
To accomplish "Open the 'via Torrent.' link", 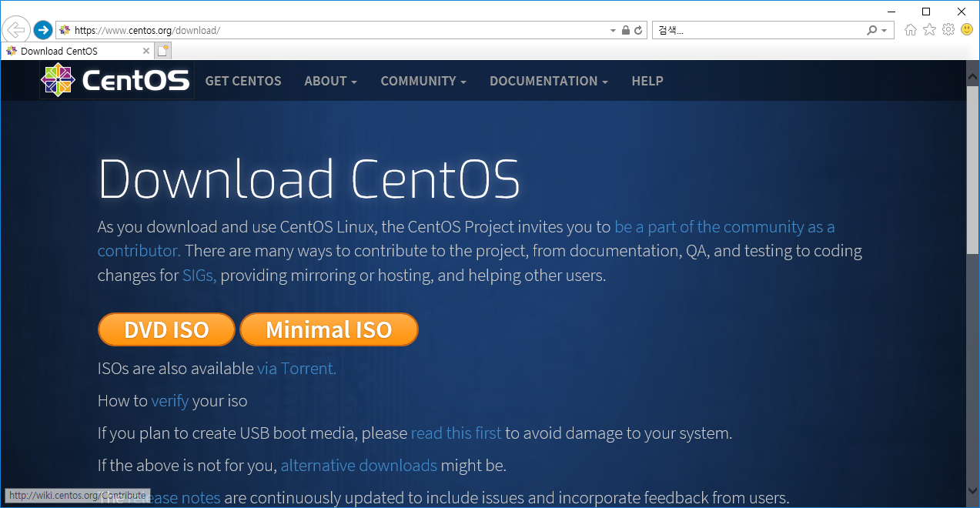I will (x=296, y=369).
